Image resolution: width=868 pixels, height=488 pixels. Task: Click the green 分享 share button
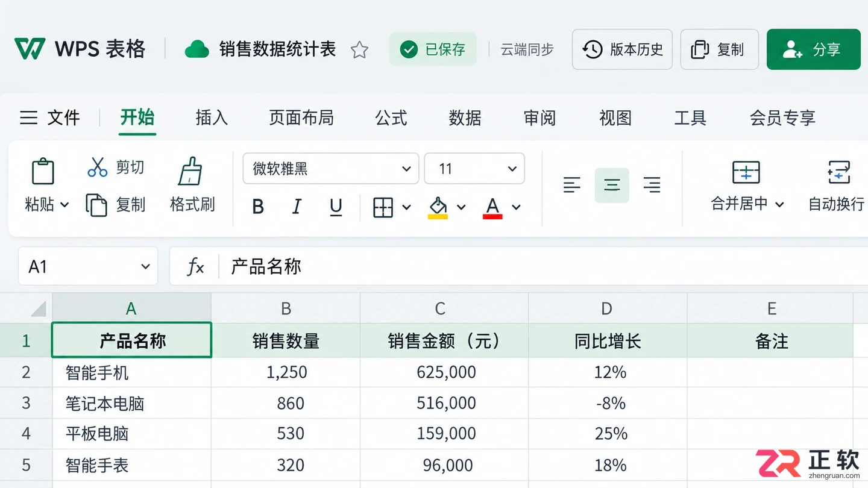813,49
